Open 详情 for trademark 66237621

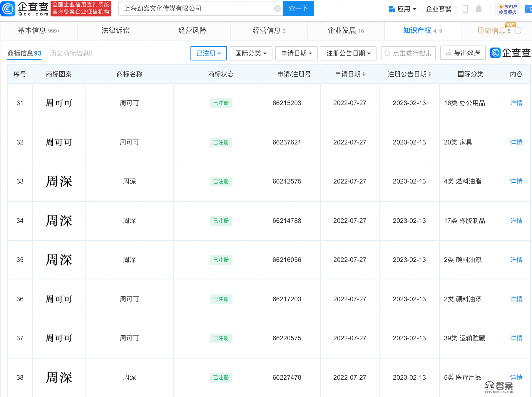coord(516,142)
